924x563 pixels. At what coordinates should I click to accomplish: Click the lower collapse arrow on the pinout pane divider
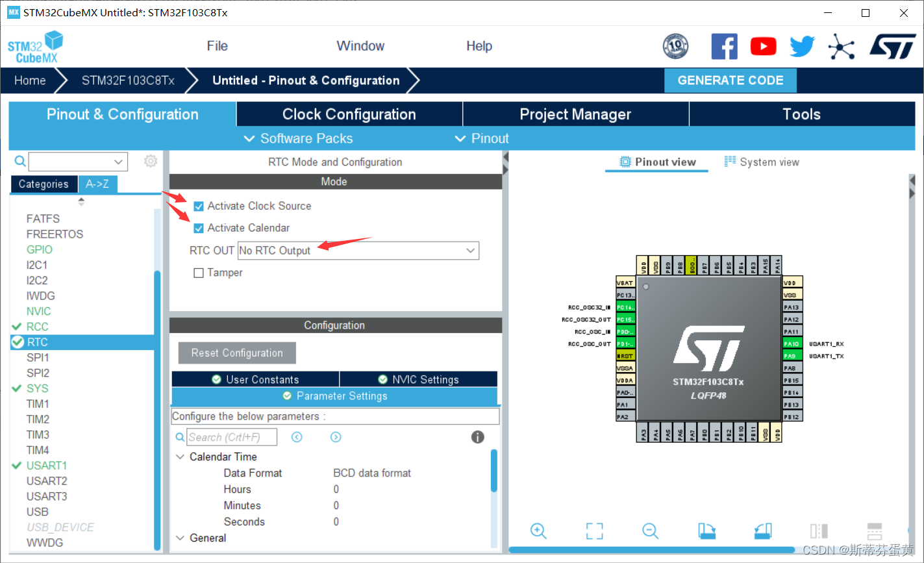click(x=505, y=170)
